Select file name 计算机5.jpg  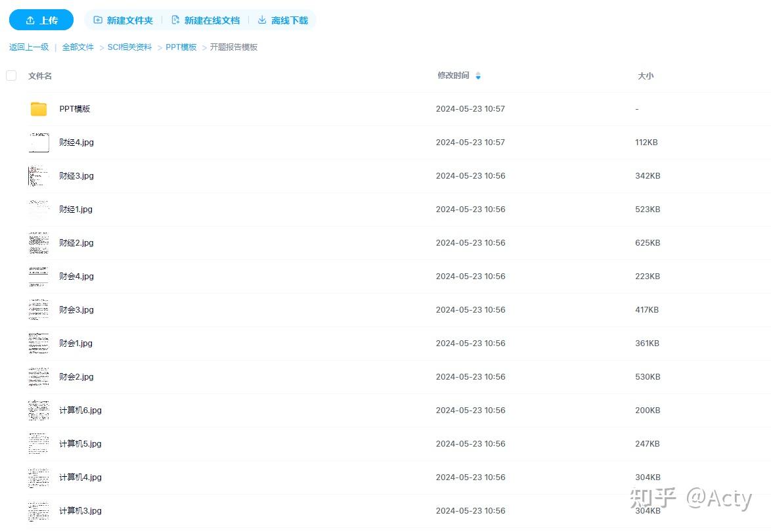tap(80, 443)
